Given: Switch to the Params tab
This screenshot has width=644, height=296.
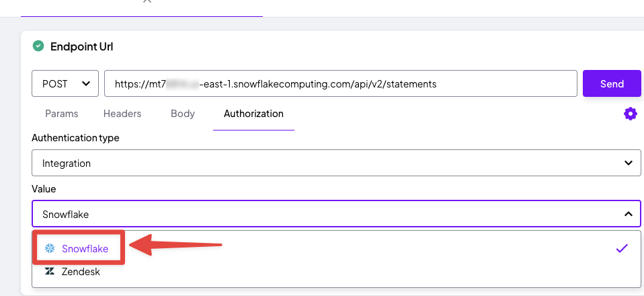Looking at the screenshot, I should (62, 114).
